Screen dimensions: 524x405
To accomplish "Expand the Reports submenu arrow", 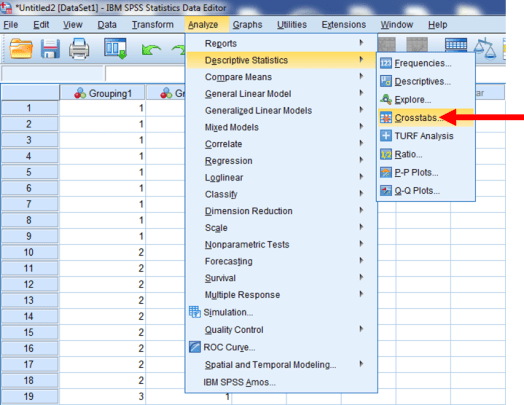I will click(361, 42).
